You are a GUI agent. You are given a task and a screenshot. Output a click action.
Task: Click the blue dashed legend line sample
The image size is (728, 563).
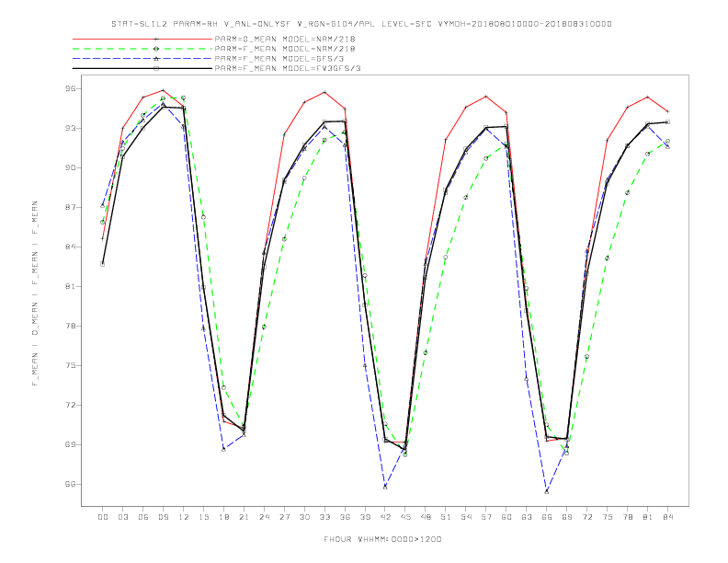142,59
